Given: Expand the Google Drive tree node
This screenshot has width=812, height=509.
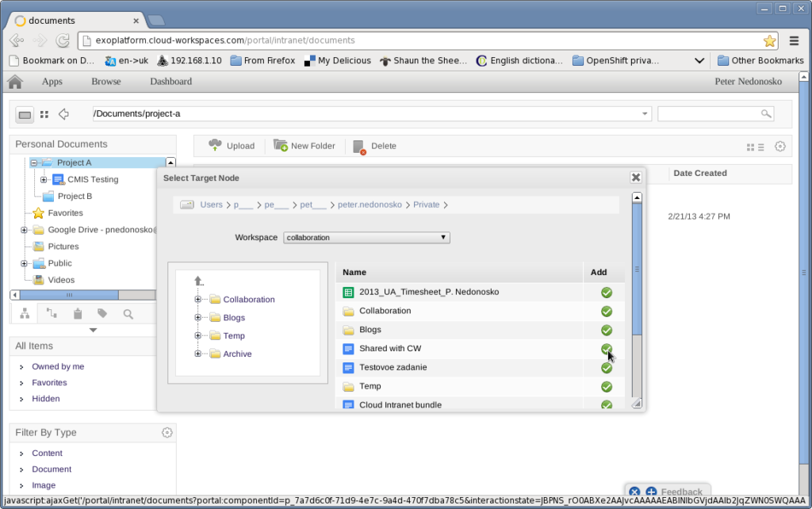Looking at the screenshot, I should [x=22, y=229].
